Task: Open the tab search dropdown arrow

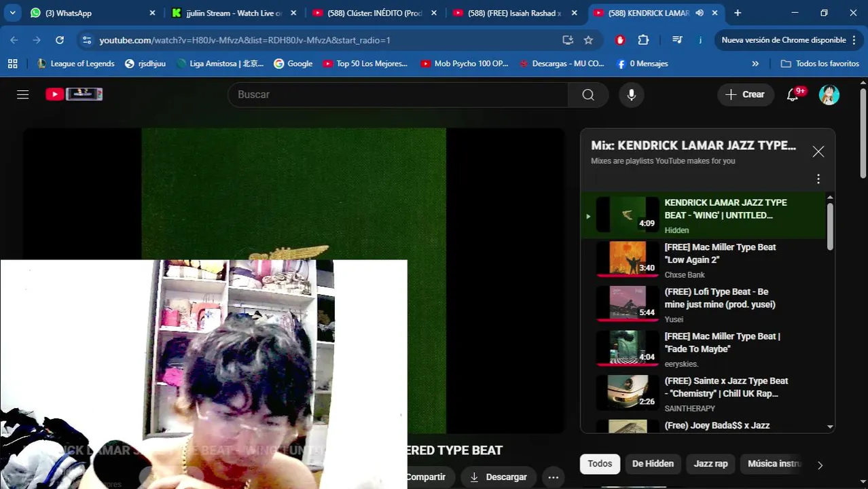Action: [x=12, y=13]
